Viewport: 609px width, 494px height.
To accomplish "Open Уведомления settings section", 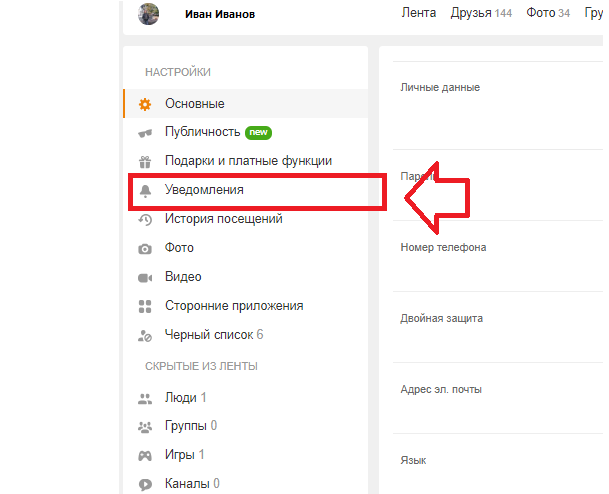I will tap(204, 190).
